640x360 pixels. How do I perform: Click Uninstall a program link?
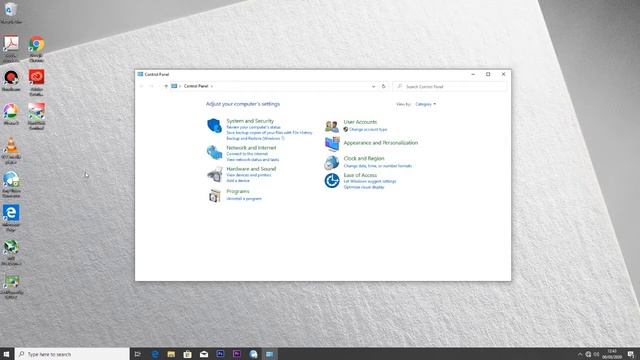coord(244,199)
